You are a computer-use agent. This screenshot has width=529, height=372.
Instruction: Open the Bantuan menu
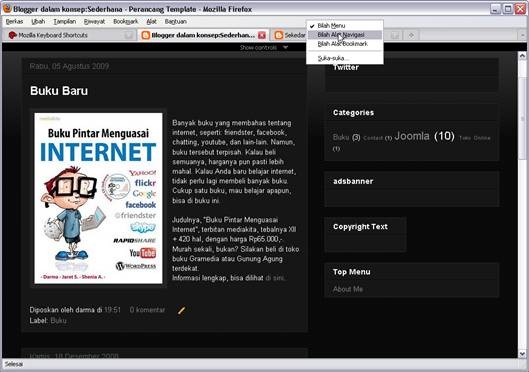click(175, 22)
